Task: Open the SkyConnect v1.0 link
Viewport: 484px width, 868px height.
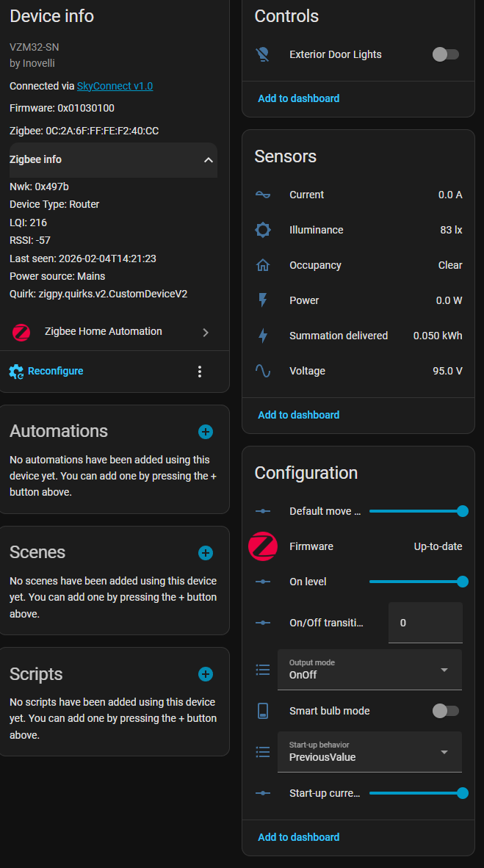Action: tap(115, 86)
